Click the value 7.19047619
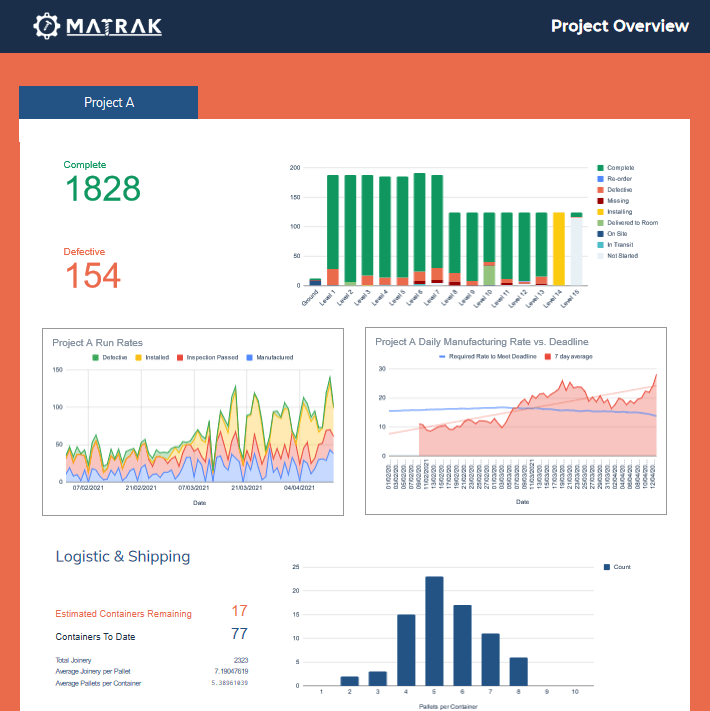This screenshot has height=711, width=710. (231, 672)
